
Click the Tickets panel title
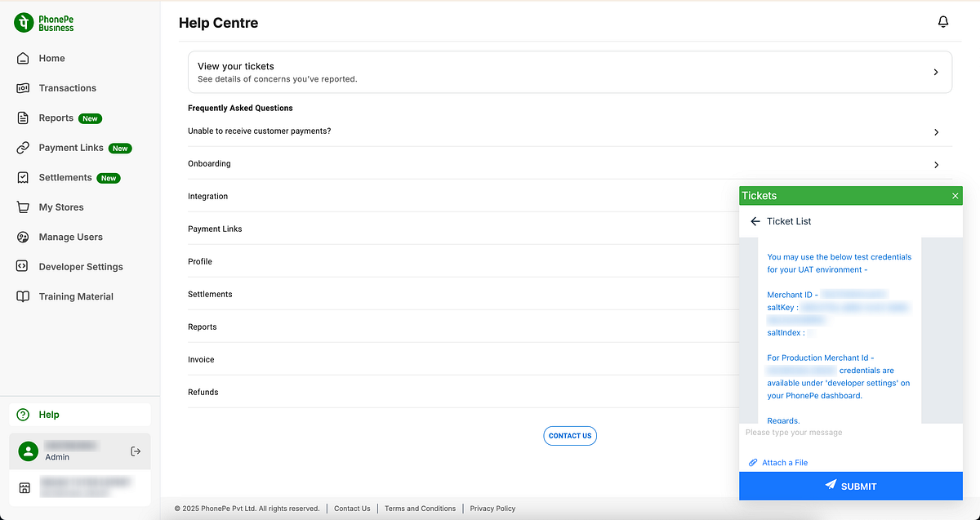point(759,196)
